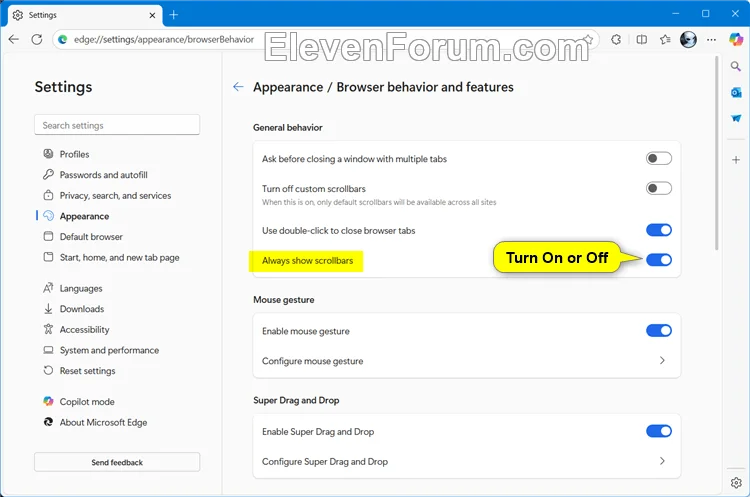Open the blue paper-plane sidebar icon
Image resolution: width=750 pixels, height=497 pixels.
(736, 118)
